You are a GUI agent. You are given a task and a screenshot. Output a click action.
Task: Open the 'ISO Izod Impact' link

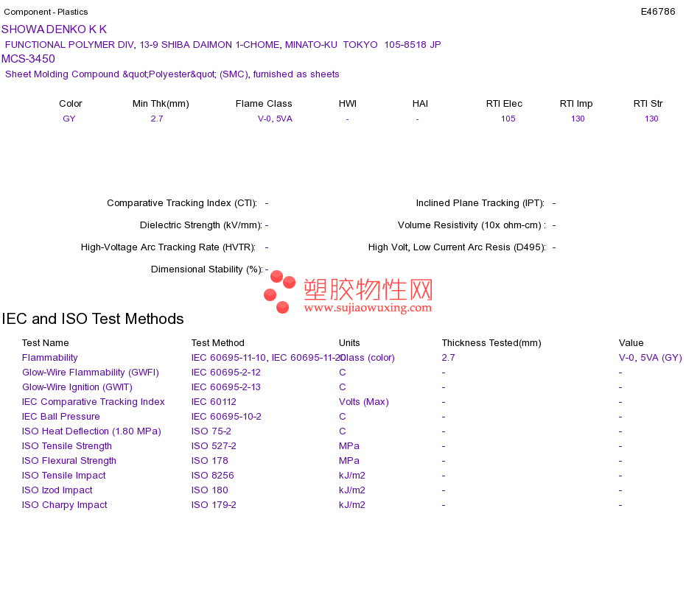point(57,490)
